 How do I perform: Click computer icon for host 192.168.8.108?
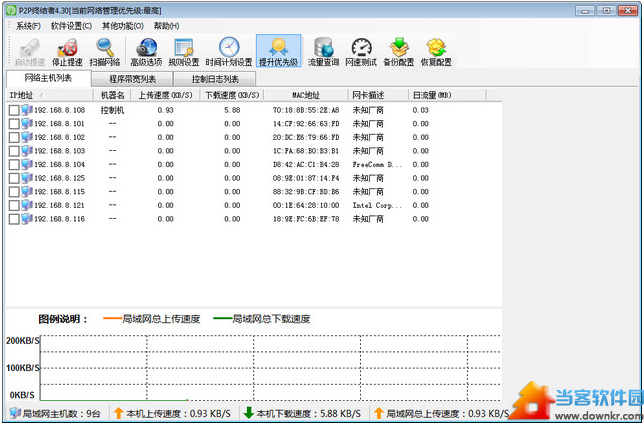pos(27,110)
